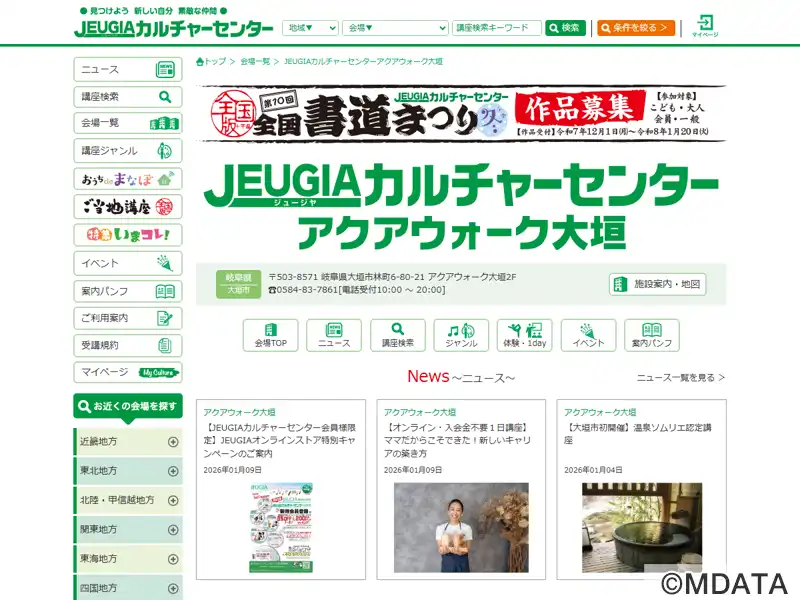This screenshot has height=600, width=800.
Task: Select ご利用案内 in the left sidebar
Action: pos(128,318)
